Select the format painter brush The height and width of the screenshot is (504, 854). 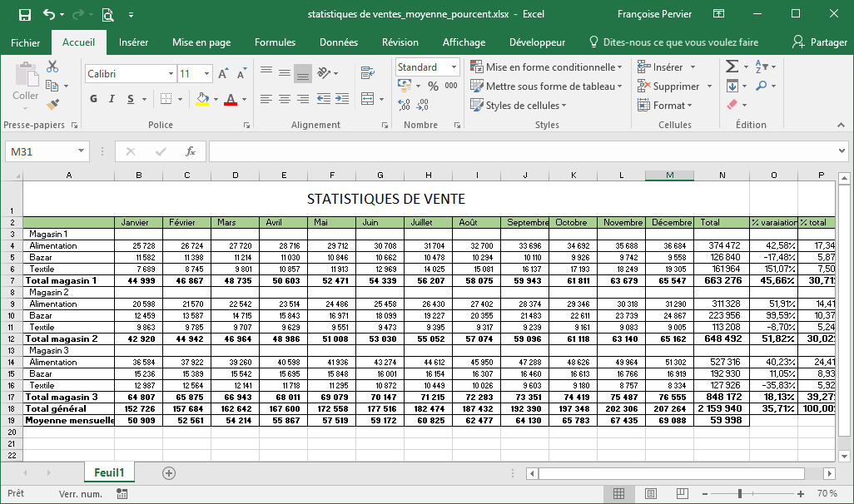tap(53, 105)
